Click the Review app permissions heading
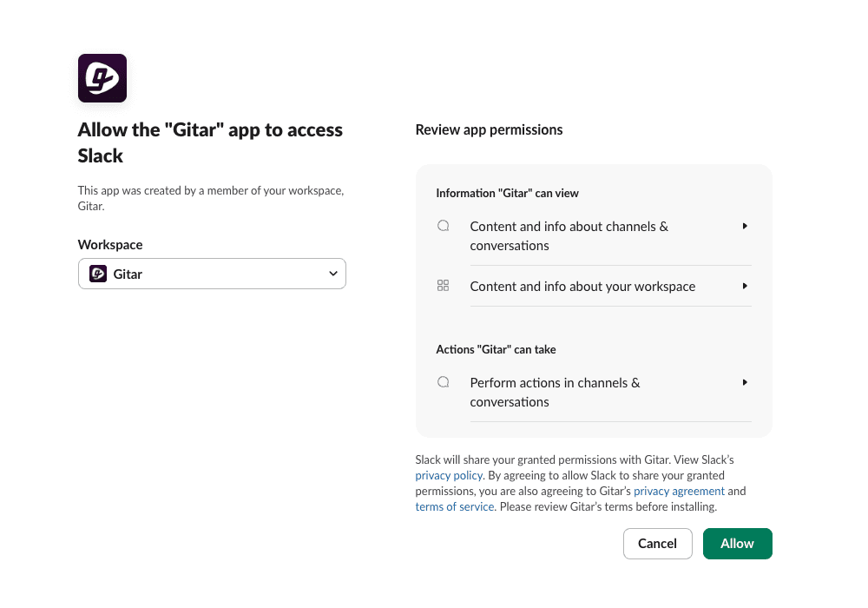This screenshot has width=868, height=608. [x=489, y=129]
